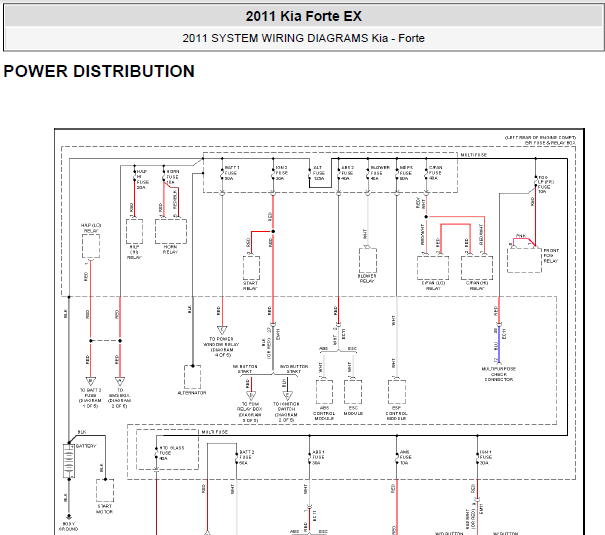
Task: Click the 'E/R FUSE & RELAY BOX' label
Action: [x=550, y=143]
